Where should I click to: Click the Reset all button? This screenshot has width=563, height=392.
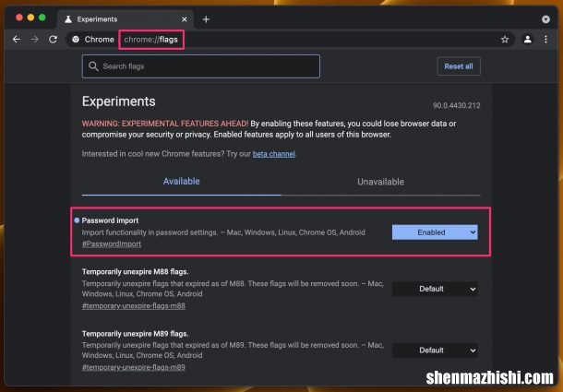point(459,66)
